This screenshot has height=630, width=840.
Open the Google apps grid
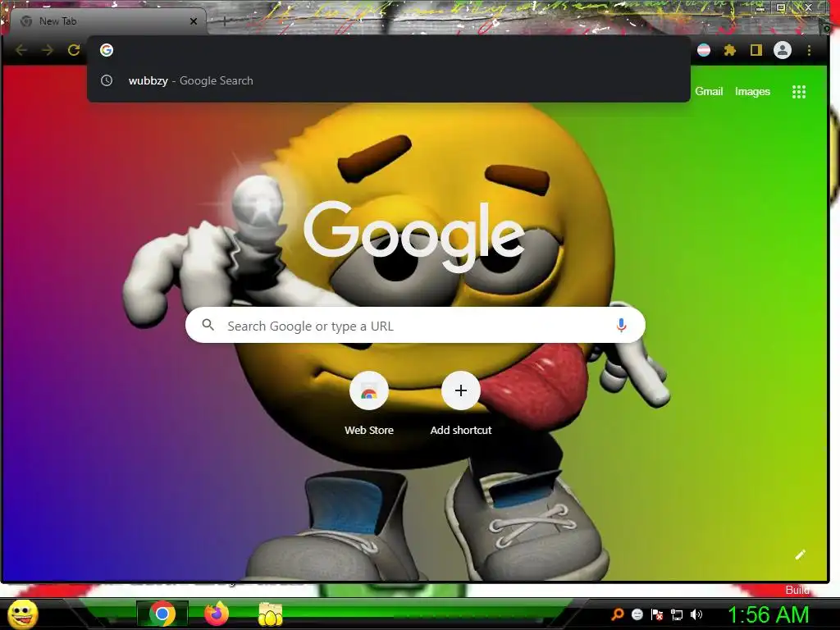[799, 92]
